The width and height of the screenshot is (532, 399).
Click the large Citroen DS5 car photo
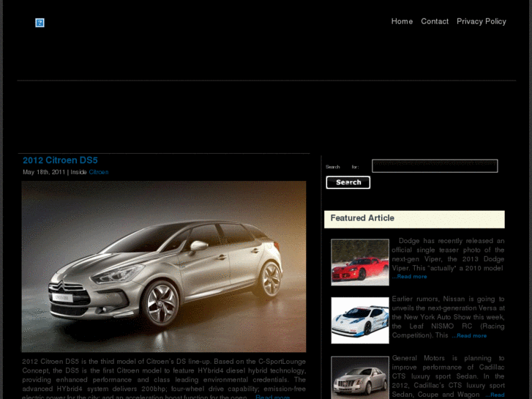point(164,266)
